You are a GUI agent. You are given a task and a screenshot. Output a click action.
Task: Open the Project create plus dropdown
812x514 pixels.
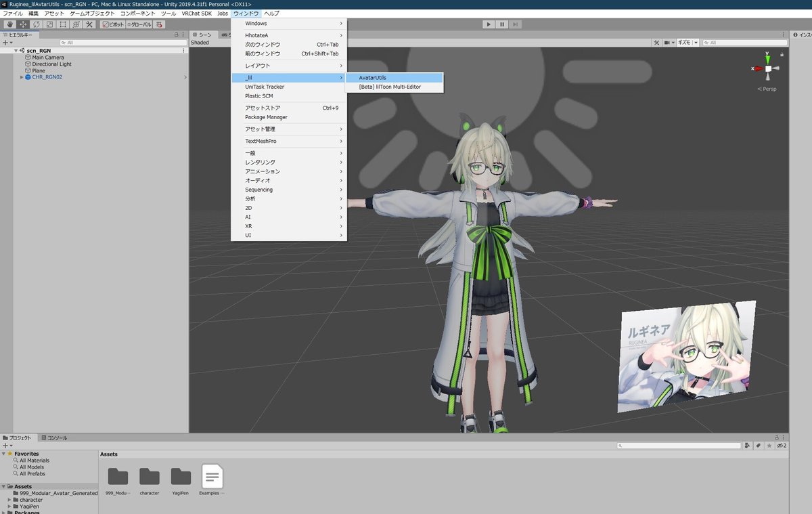(7, 446)
